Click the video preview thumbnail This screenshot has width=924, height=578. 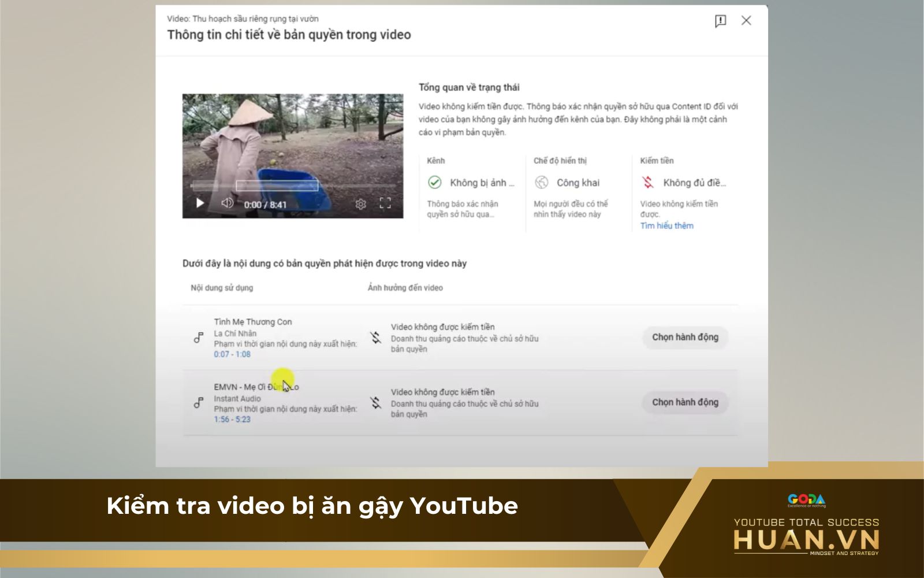pyautogui.click(x=293, y=156)
